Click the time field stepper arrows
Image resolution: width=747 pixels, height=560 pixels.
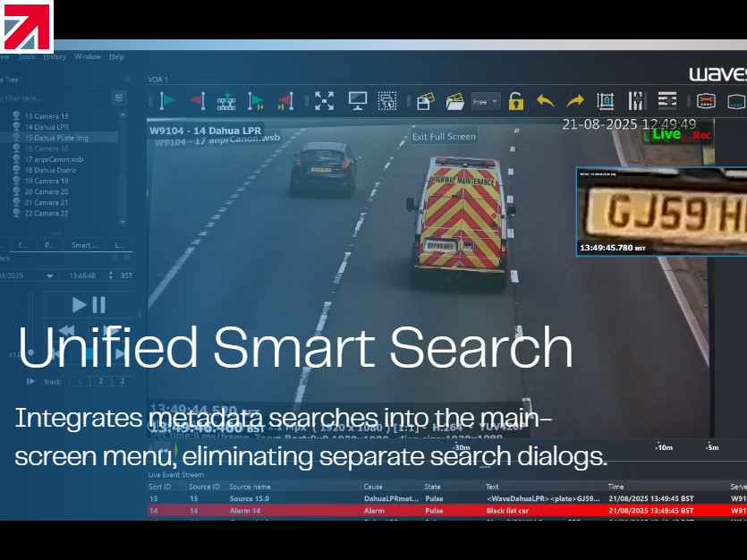point(114,276)
